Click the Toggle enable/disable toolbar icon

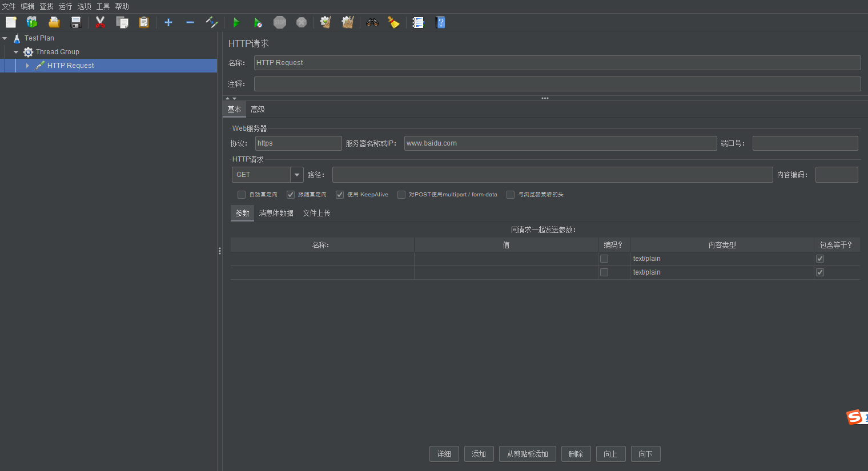click(212, 22)
